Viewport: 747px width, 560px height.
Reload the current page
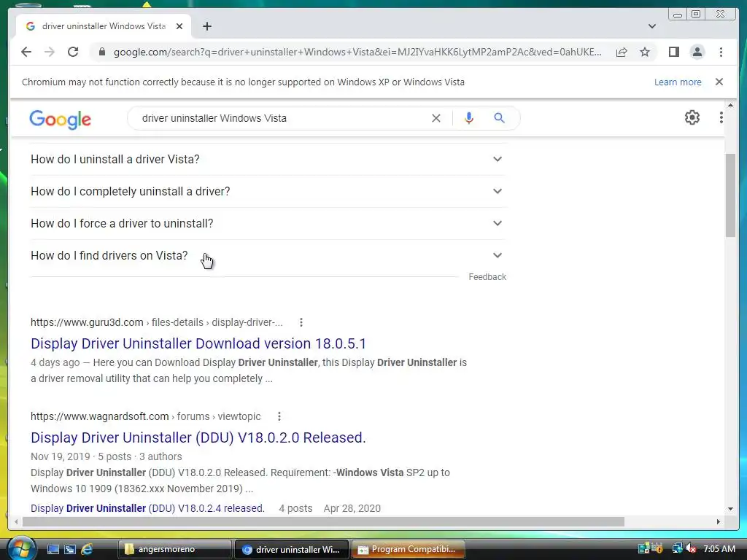pyautogui.click(x=73, y=52)
